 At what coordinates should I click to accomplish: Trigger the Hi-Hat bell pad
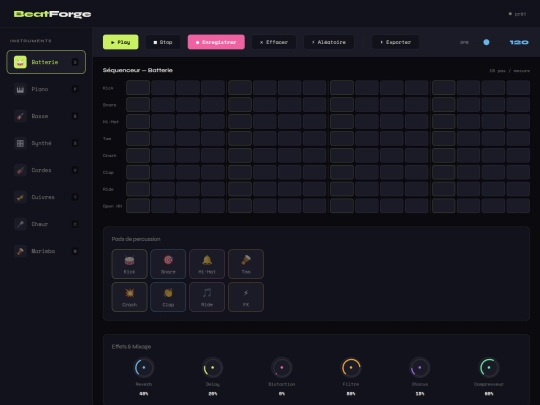click(x=207, y=264)
